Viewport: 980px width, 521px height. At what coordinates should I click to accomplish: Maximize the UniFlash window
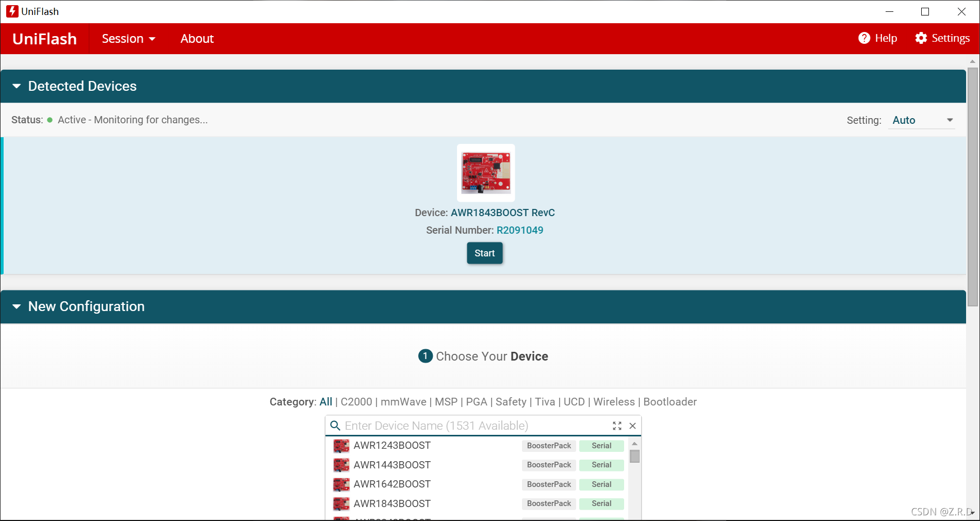[925, 11]
